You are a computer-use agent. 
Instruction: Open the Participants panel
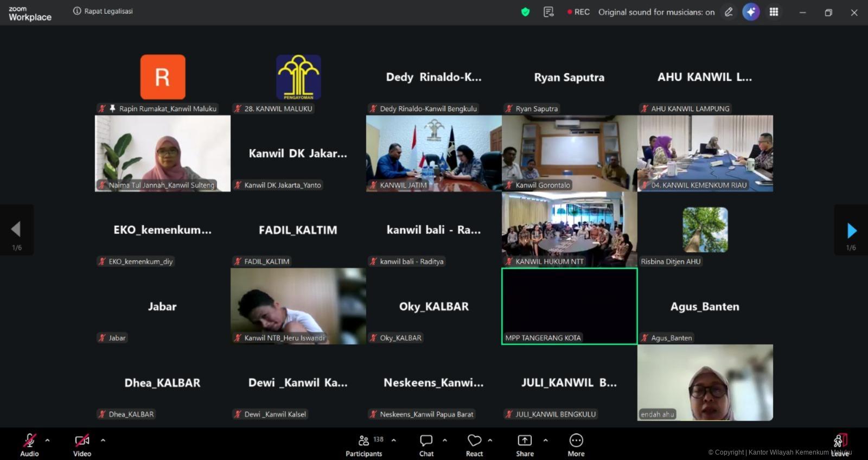[363, 445]
